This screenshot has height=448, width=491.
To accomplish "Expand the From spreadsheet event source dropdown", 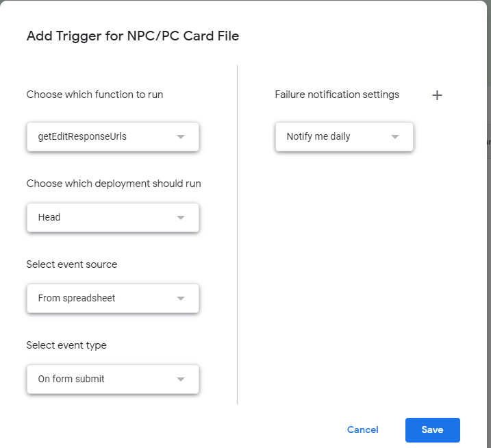I will pyautogui.click(x=103, y=299).
